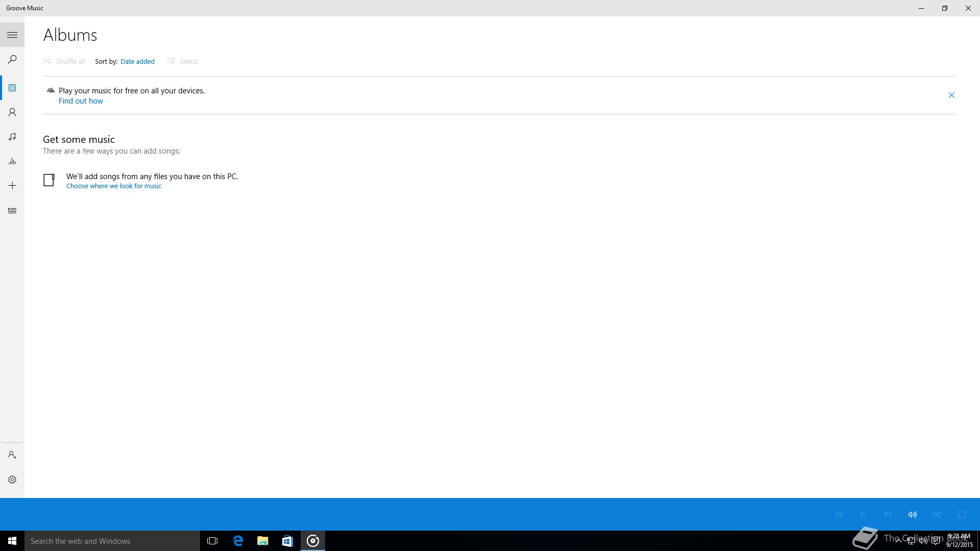Dismiss the play music banner
Screen dimensions: 980x551
click(951, 95)
